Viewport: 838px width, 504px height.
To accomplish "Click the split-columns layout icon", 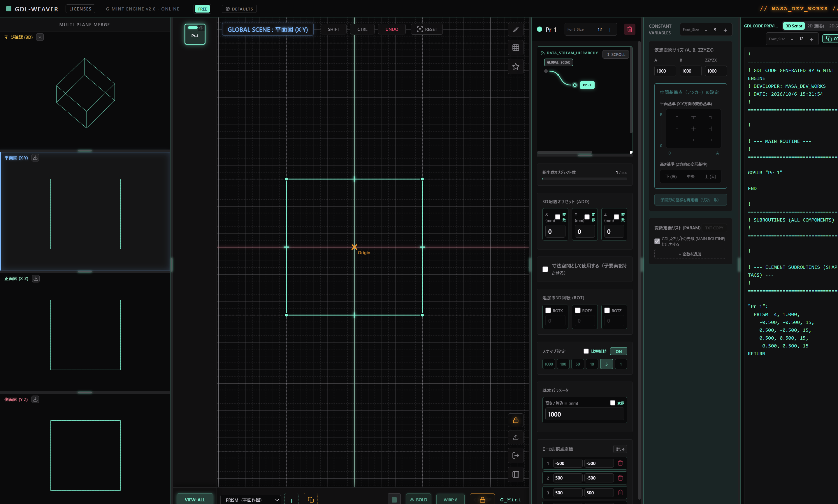I will tap(515, 475).
